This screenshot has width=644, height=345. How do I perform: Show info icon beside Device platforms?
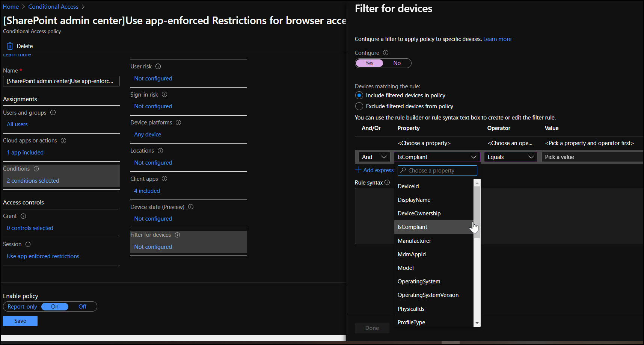click(178, 123)
